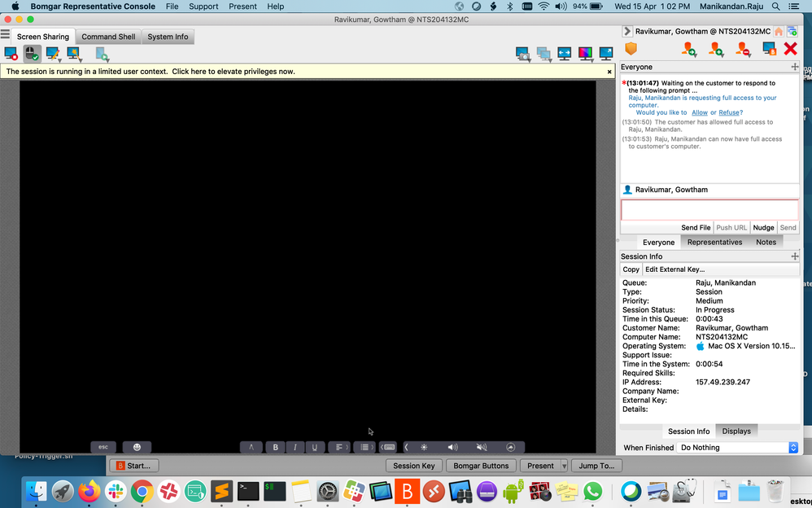
Task: Click the emoji smiley on remote Touch Bar
Action: [137, 447]
